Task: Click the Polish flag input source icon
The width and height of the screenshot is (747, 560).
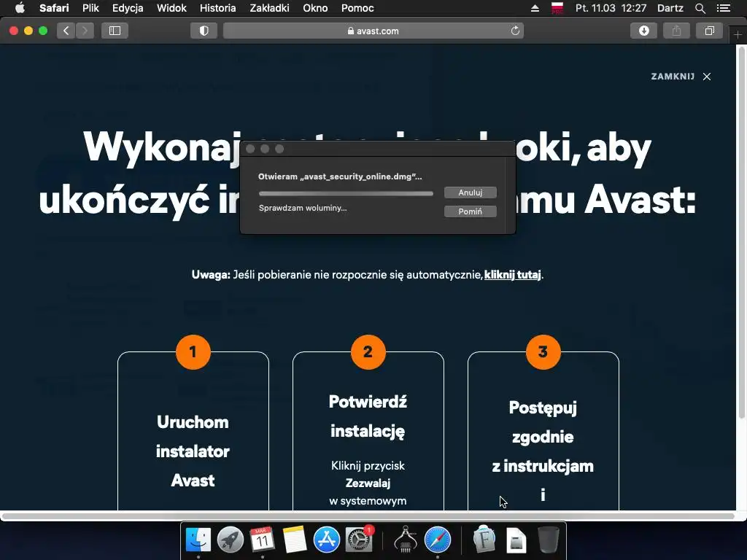Action: (557, 8)
